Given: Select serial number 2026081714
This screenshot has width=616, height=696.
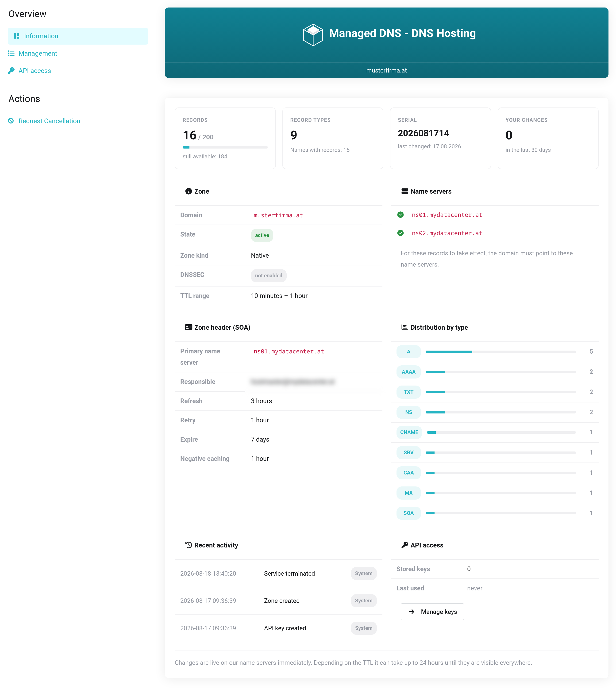Looking at the screenshot, I should tap(423, 134).
